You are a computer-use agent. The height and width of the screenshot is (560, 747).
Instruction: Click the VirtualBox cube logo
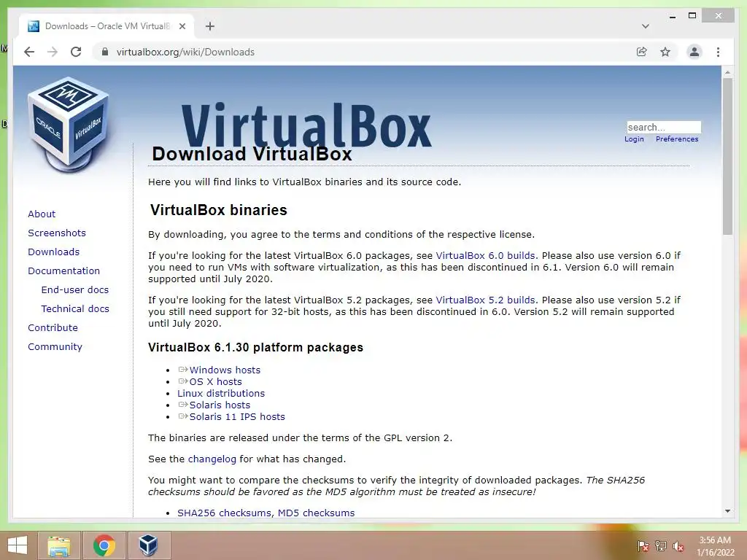point(68,125)
